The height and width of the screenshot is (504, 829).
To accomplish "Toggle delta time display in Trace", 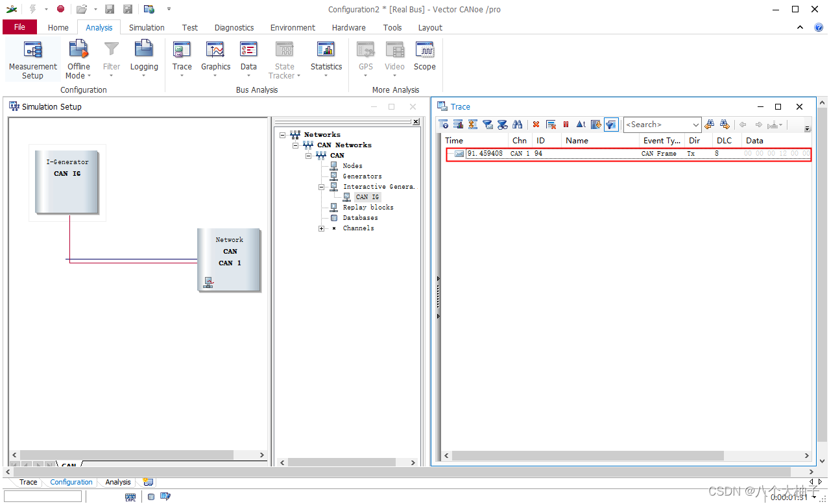I will [581, 125].
